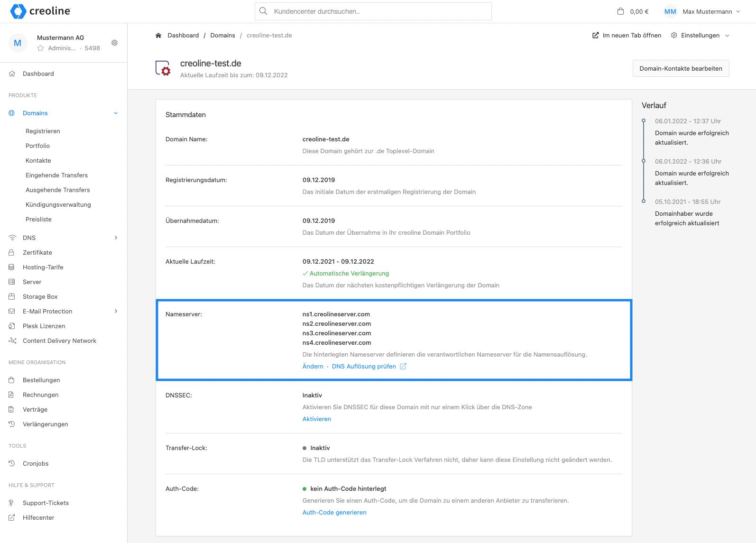Click the Support-Tickets icon
The image size is (756, 543).
[11, 503]
